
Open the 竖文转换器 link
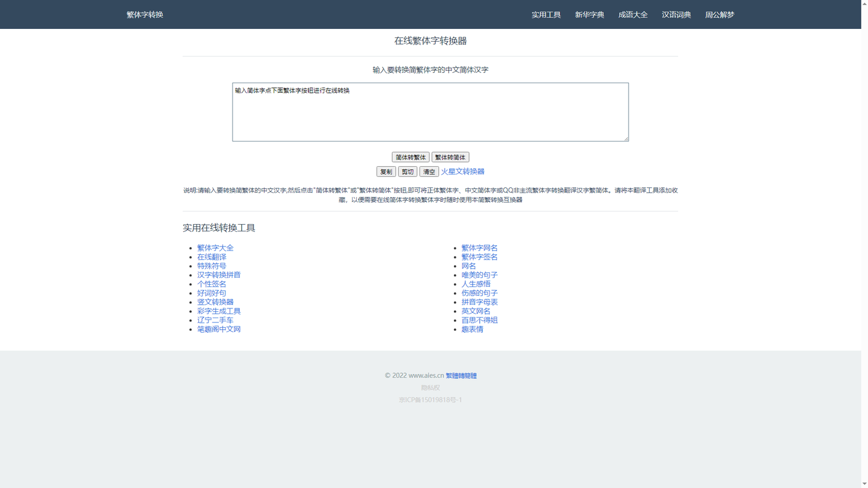[x=215, y=302]
